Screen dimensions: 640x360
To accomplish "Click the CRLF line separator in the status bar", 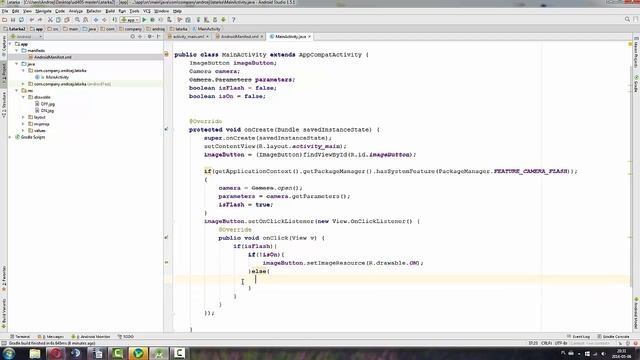I will pos(547,343).
